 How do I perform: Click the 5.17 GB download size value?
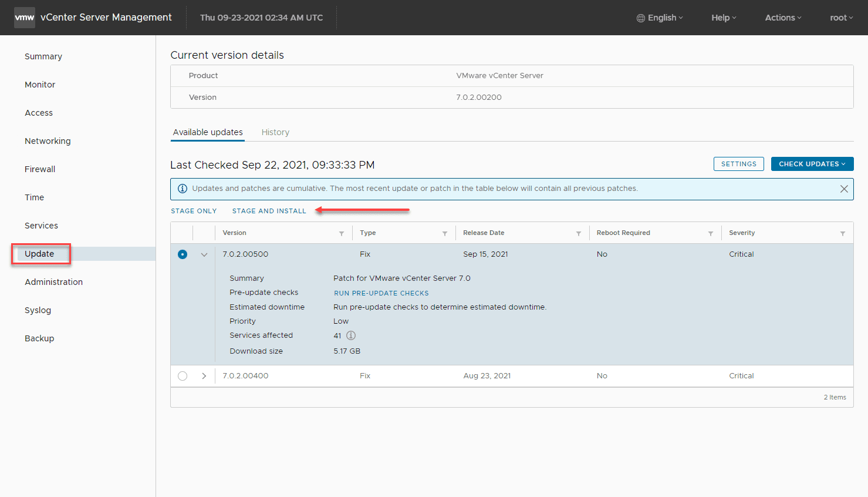[347, 351]
